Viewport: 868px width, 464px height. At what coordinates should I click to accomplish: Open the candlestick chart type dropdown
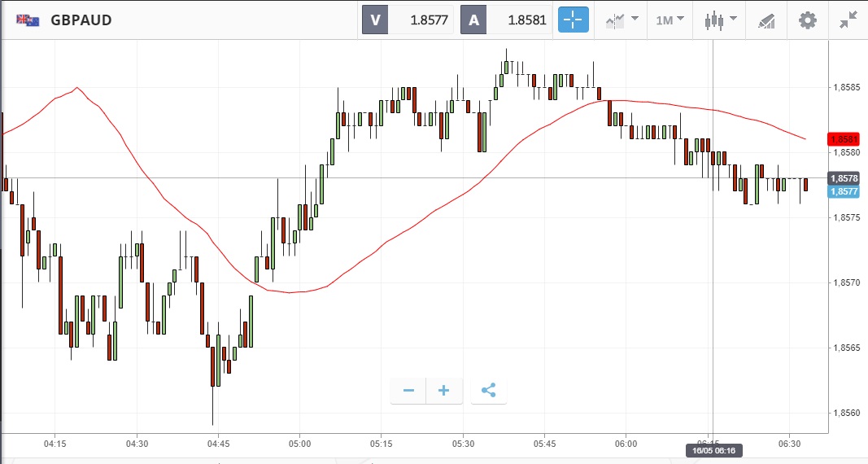pos(720,20)
